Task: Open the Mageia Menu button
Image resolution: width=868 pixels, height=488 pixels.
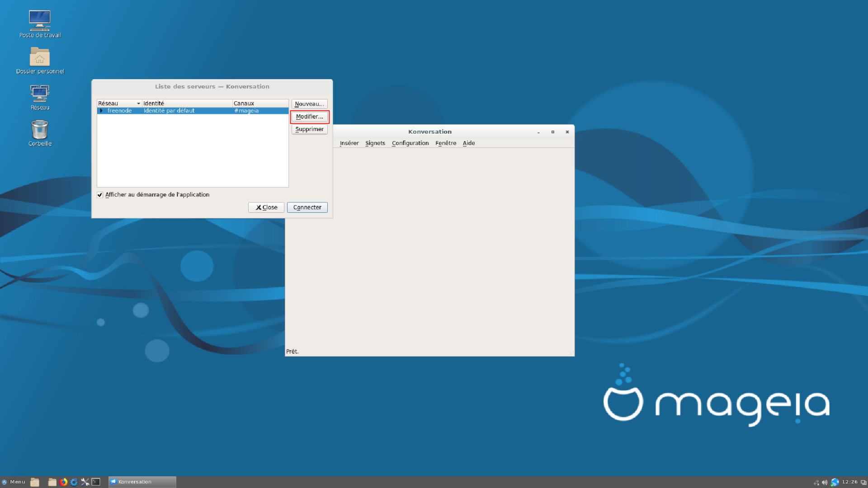Action: (x=14, y=482)
